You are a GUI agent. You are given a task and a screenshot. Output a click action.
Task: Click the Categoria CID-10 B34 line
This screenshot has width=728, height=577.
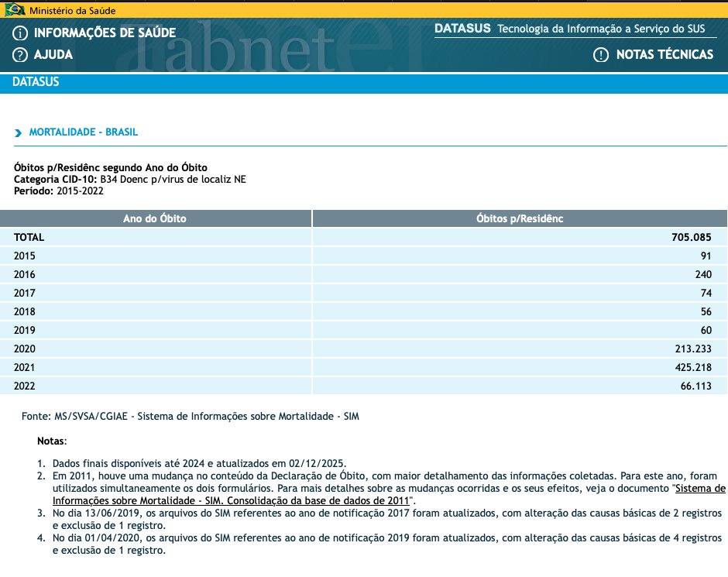130,179
